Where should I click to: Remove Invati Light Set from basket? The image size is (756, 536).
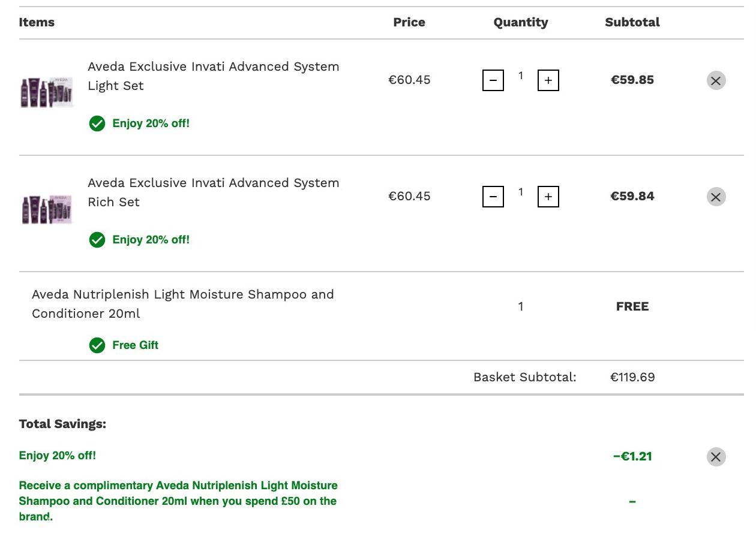(716, 80)
